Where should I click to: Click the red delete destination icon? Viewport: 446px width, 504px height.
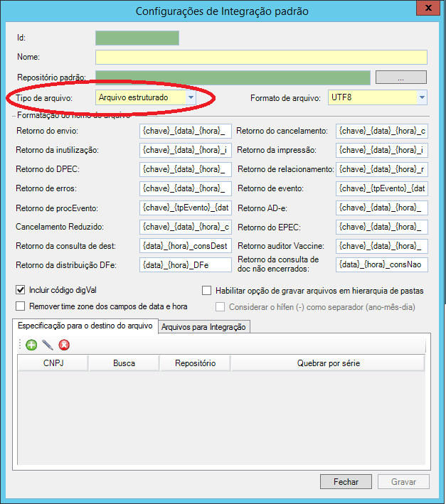point(64,345)
